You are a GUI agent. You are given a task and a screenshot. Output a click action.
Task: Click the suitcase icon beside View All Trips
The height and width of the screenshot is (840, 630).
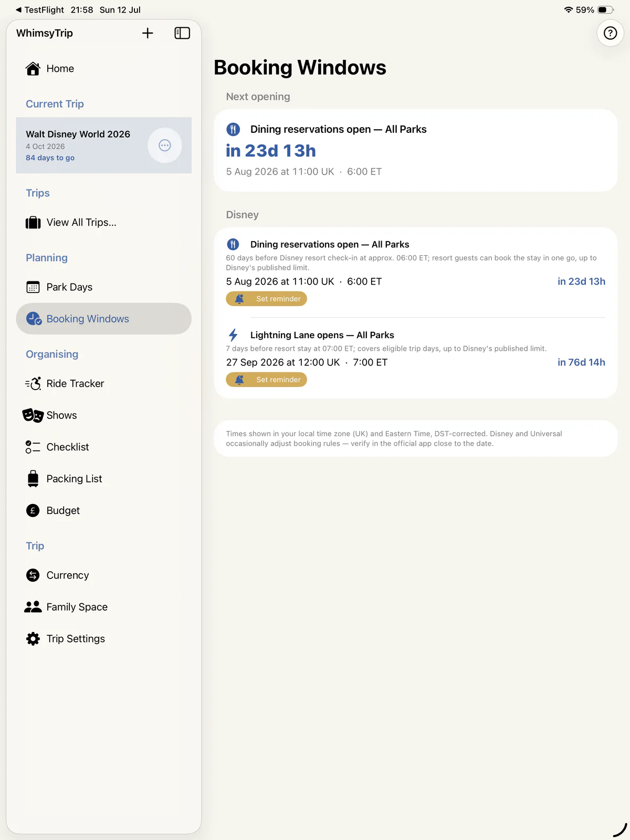coord(33,223)
